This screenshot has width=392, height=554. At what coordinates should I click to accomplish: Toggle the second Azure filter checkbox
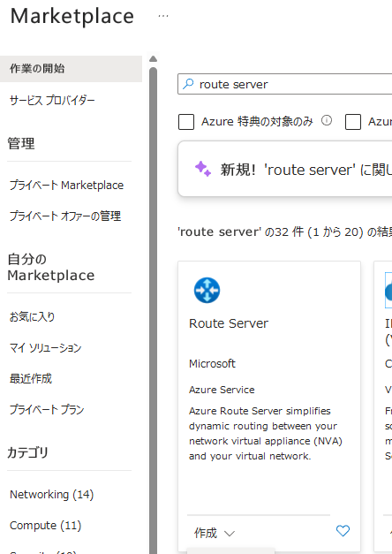353,122
